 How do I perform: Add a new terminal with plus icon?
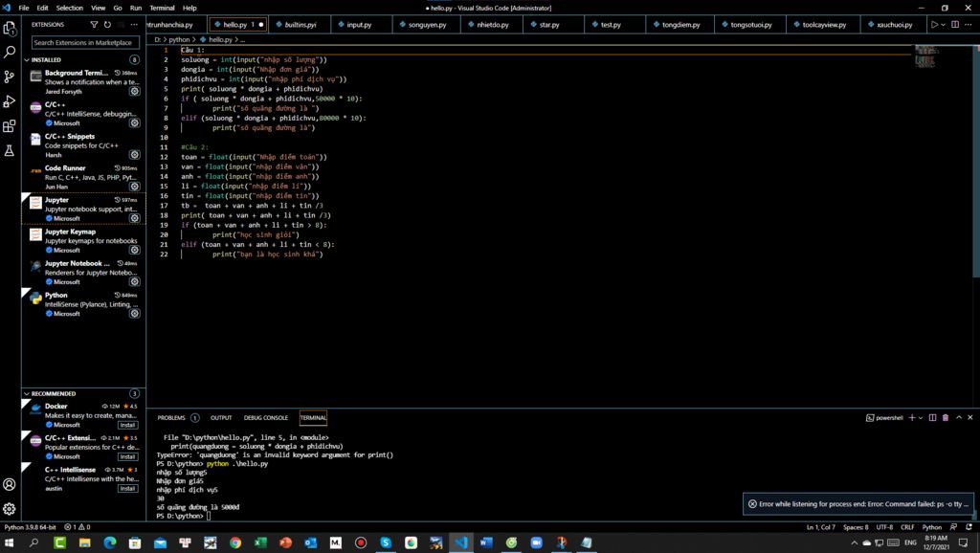click(x=912, y=417)
